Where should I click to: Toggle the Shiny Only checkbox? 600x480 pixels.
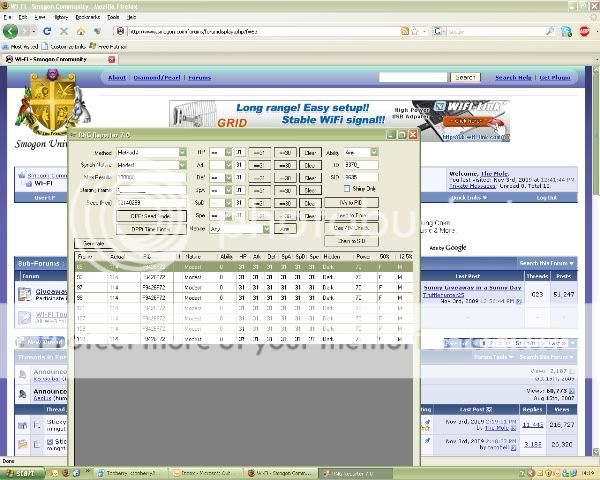coord(346,188)
